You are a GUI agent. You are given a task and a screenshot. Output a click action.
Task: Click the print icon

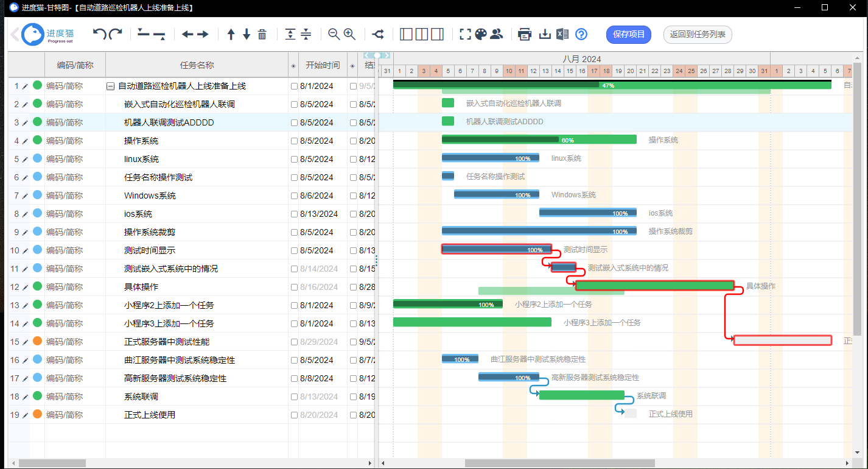(x=525, y=35)
